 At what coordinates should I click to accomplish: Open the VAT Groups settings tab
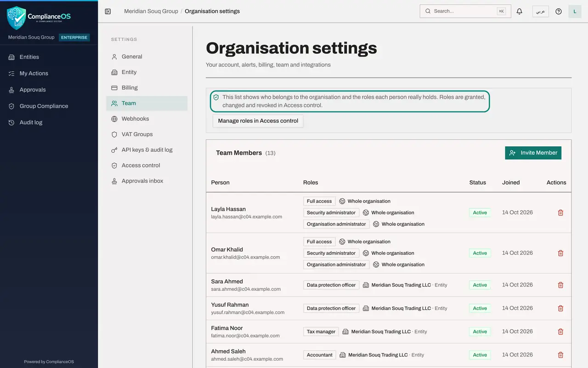pyautogui.click(x=147, y=134)
